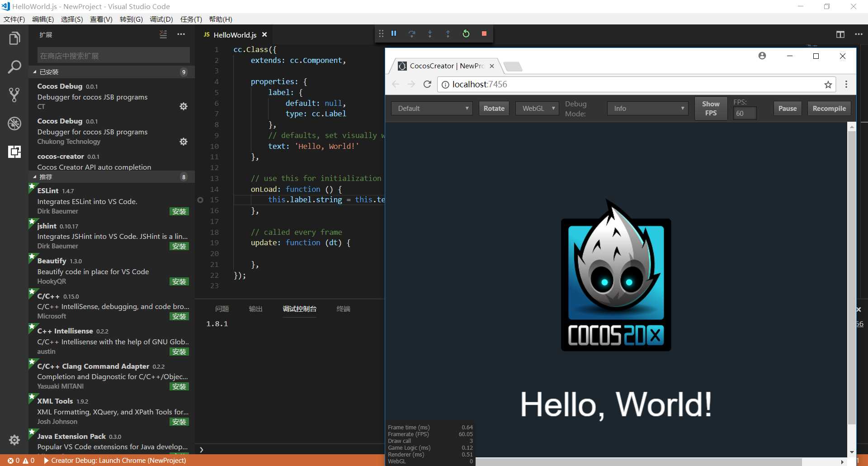Open the Manage gear in activity bar
Image resolution: width=868 pixels, height=466 pixels.
coord(14,440)
